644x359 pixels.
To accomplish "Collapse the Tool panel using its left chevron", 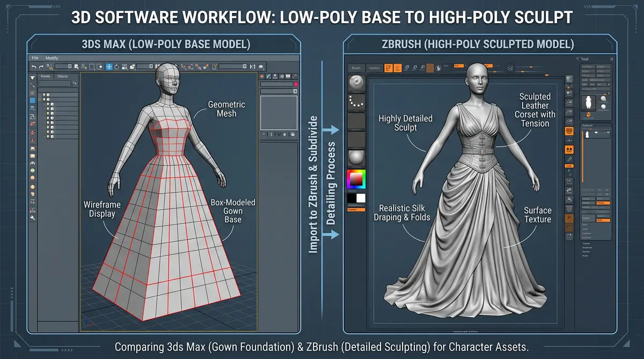I will pyautogui.click(x=577, y=59).
